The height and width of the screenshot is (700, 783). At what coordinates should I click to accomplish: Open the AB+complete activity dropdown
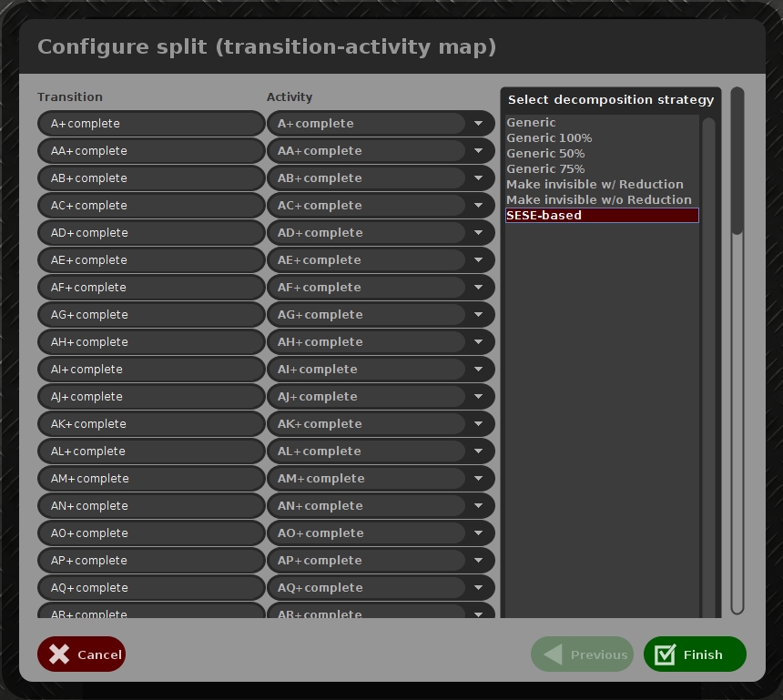pyautogui.click(x=478, y=178)
